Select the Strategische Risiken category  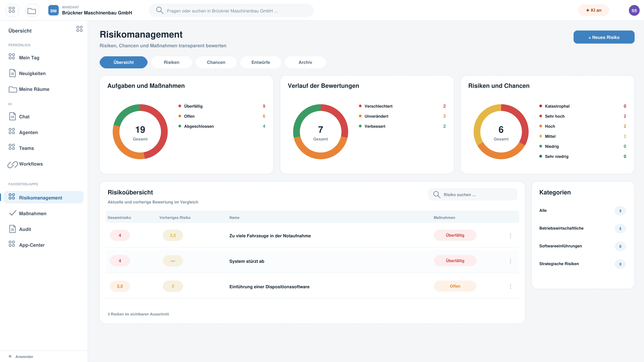pyautogui.click(x=583, y=264)
